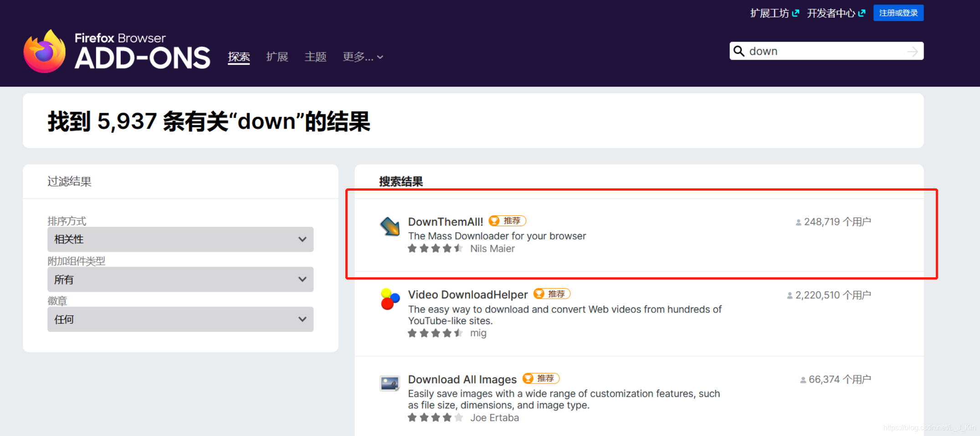980x436 pixels.
Task: Open the Video DownloadHelper title link
Action: click(468, 295)
